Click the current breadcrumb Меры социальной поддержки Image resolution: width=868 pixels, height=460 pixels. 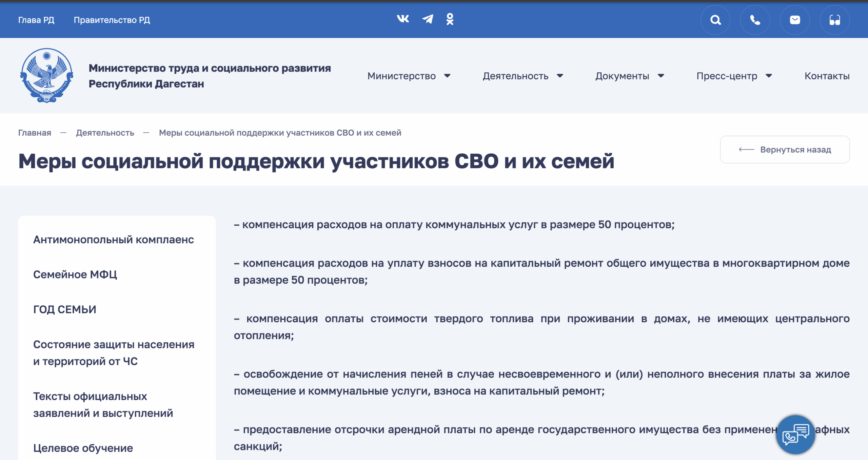(x=280, y=133)
